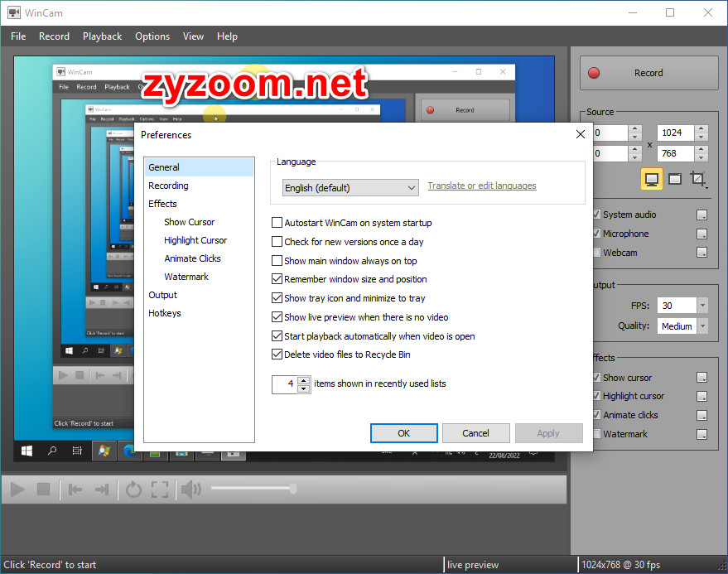Click the Edge icon in previewed taskbar
The width and height of the screenshot is (728, 574).
click(129, 451)
